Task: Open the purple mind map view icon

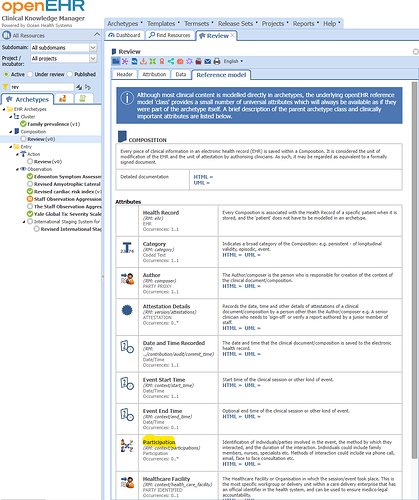Action: [x=125, y=61]
